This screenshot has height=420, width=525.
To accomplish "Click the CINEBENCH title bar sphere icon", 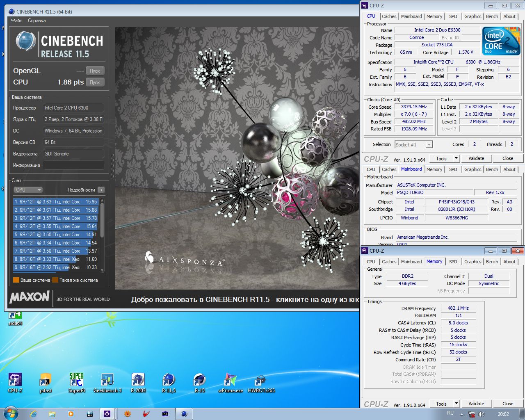I will [12, 11].
